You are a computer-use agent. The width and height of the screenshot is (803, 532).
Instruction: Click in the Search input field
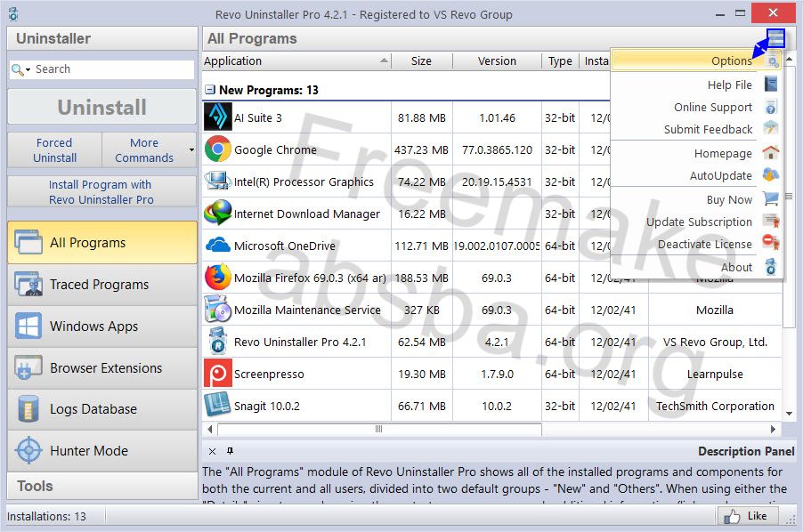point(113,69)
